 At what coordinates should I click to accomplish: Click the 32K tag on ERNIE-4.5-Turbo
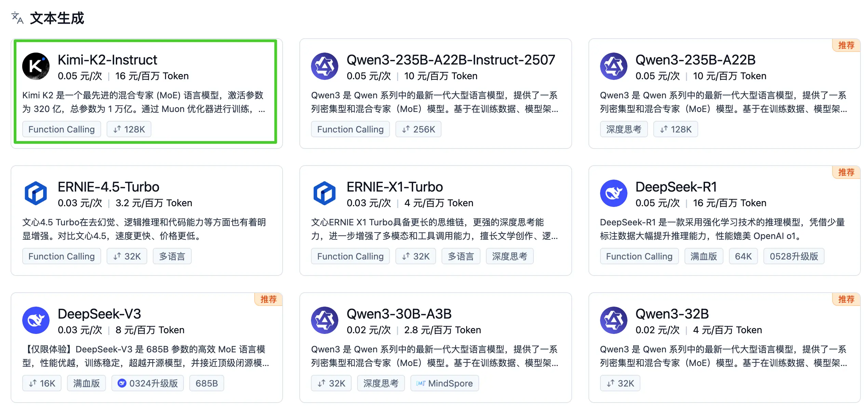pyautogui.click(x=127, y=256)
